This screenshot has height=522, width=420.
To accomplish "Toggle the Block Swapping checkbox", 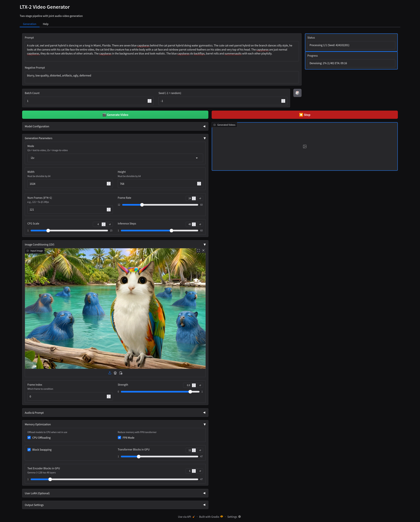I will 29,450.
